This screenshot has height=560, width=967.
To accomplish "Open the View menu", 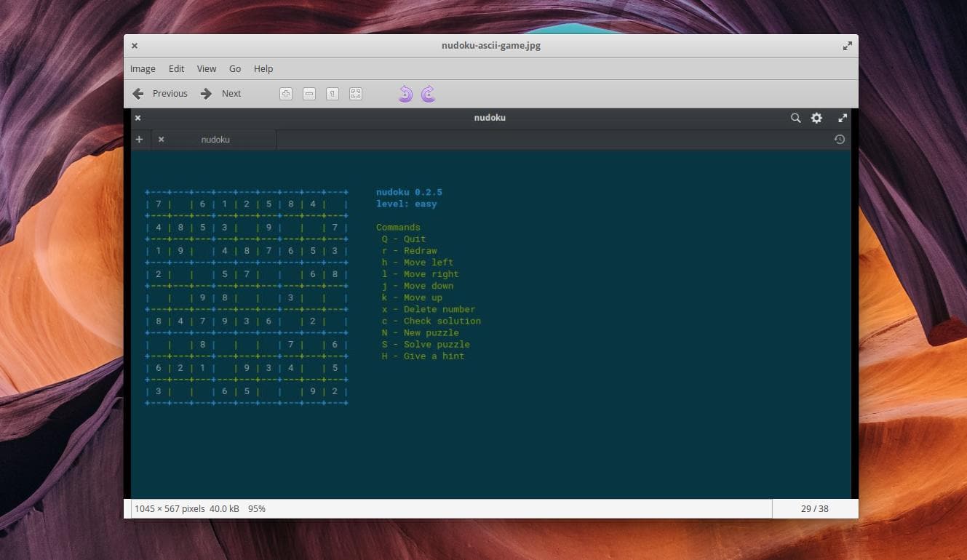I will (207, 69).
